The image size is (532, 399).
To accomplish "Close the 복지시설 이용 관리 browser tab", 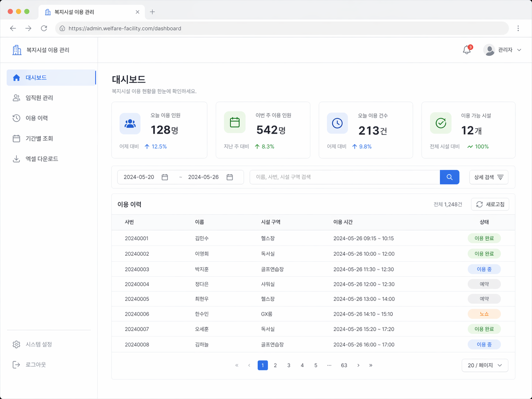I will coord(137,12).
